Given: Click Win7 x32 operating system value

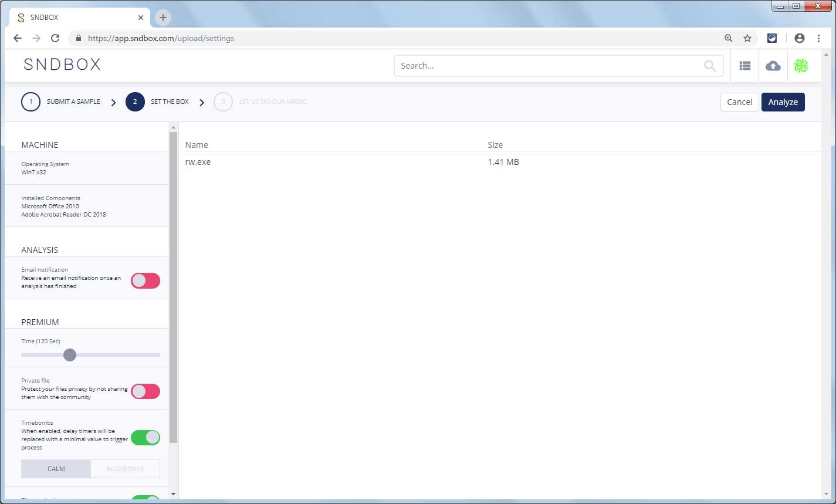Looking at the screenshot, I should [x=33, y=172].
